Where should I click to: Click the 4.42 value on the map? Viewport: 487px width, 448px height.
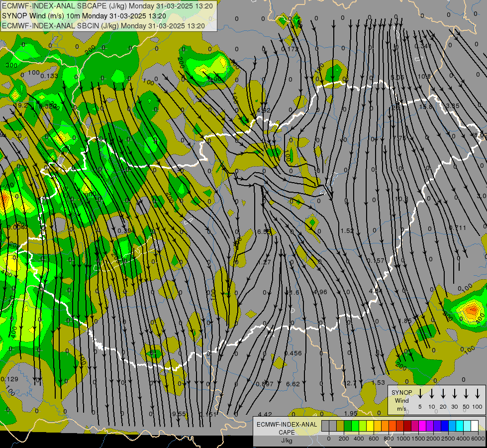click(265, 414)
